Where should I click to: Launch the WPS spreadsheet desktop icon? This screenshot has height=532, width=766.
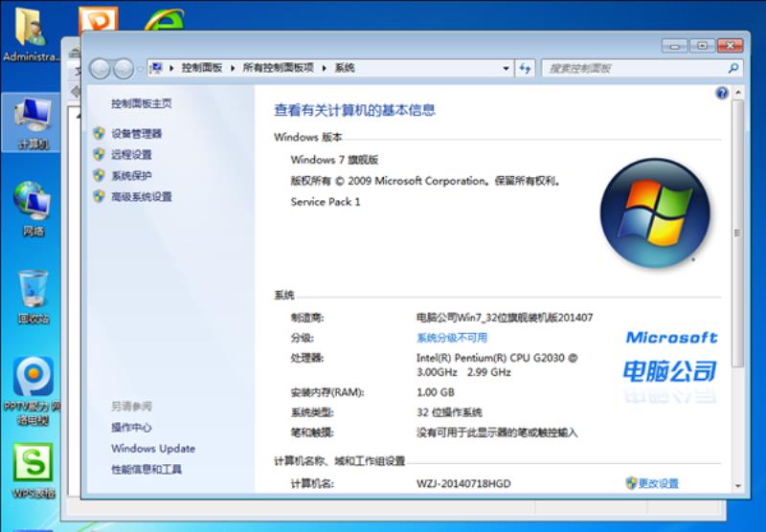pyautogui.click(x=33, y=471)
